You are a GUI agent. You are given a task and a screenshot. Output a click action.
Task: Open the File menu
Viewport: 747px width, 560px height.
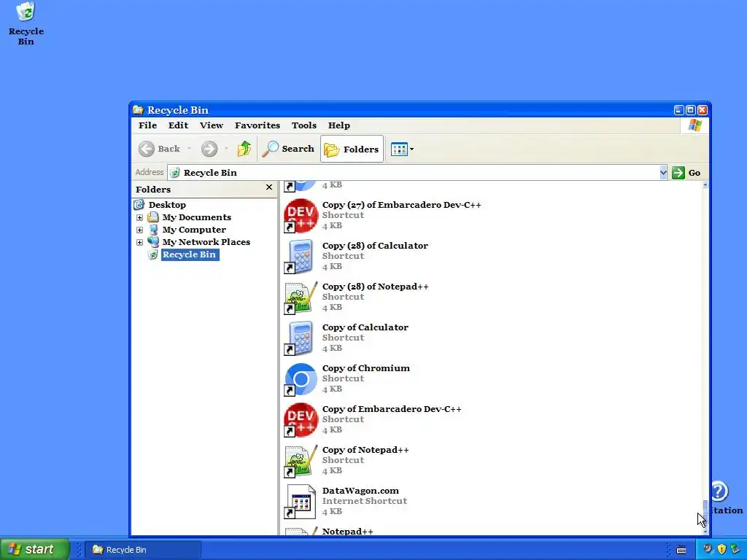point(147,125)
